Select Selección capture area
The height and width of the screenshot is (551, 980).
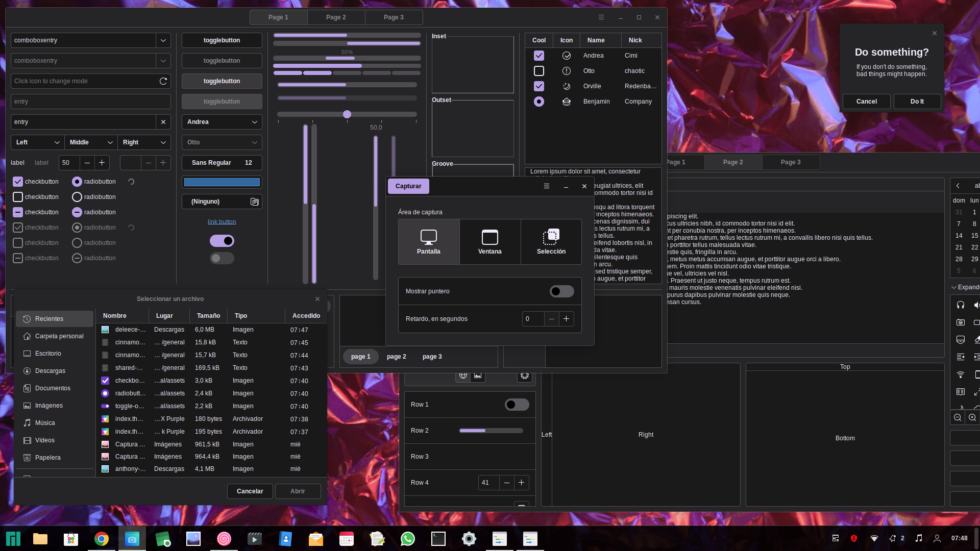point(551,242)
